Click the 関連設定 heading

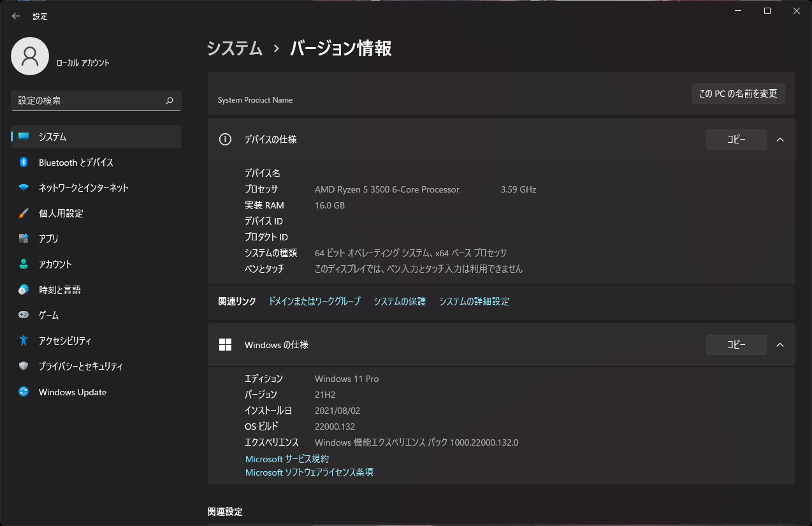click(x=225, y=512)
